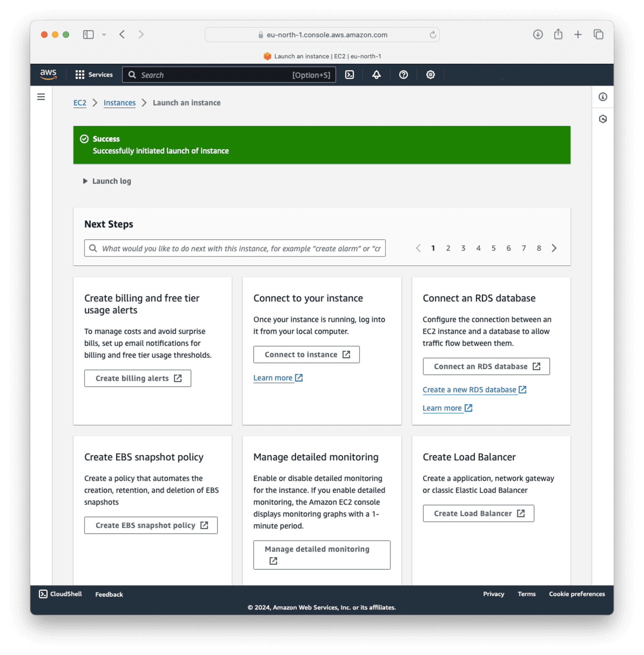Open the settings gear in AWS nav

(430, 74)
